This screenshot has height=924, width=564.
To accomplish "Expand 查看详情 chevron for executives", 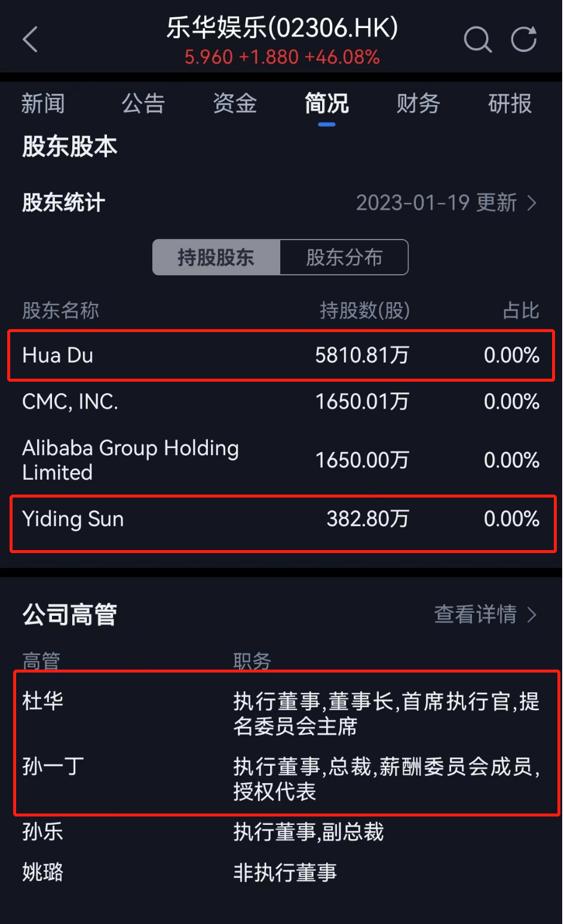I will 532,615.
